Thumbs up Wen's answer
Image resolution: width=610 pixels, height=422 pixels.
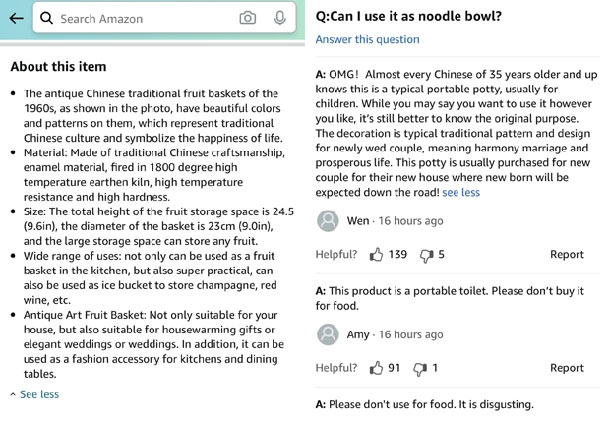click(x=377, y=255)
